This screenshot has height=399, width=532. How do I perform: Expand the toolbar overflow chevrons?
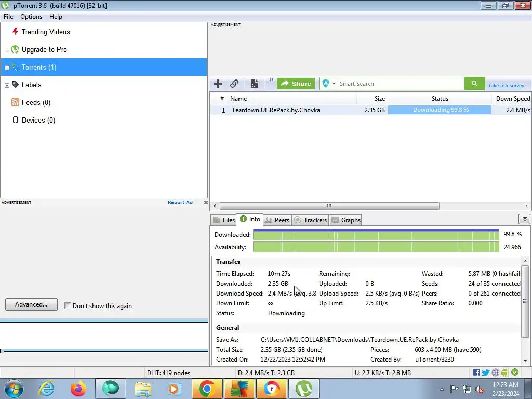point(271,79)
